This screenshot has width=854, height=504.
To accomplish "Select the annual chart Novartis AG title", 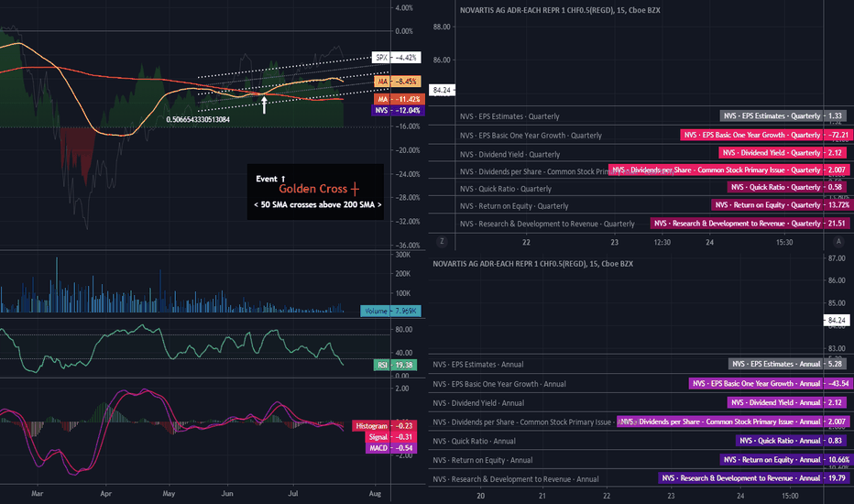I will (x=532, y=264).
